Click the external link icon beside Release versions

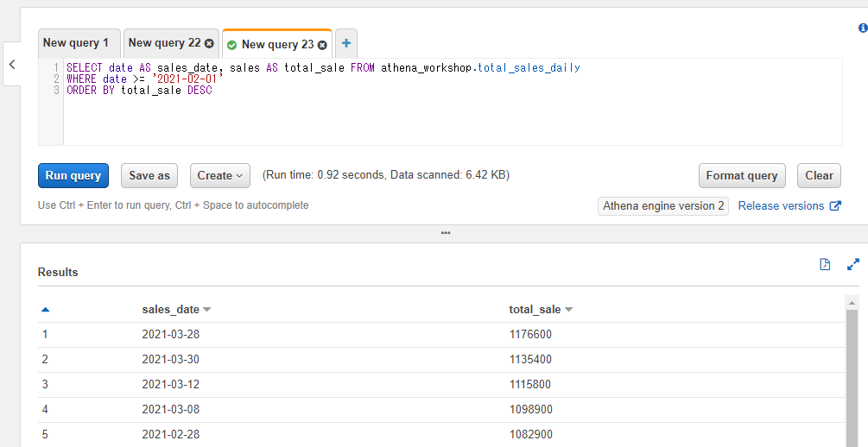click(x=835, y=205)
